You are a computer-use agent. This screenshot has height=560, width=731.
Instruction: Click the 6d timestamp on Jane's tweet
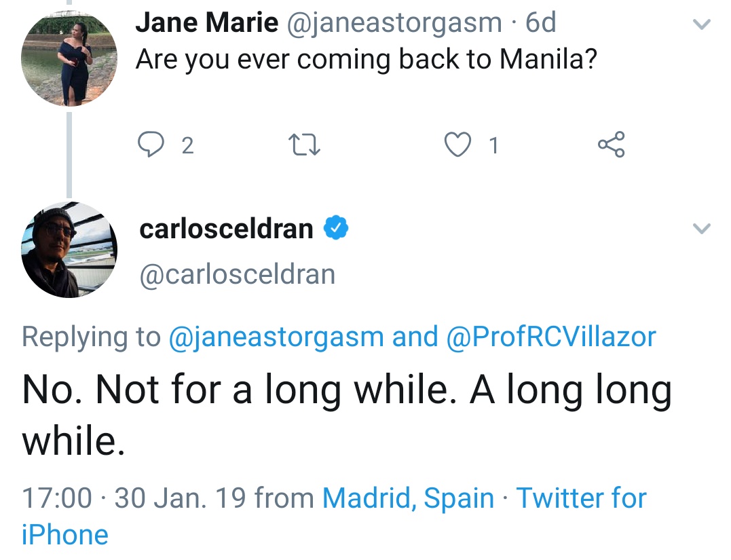pyautogui.click(x=541, y=23)
